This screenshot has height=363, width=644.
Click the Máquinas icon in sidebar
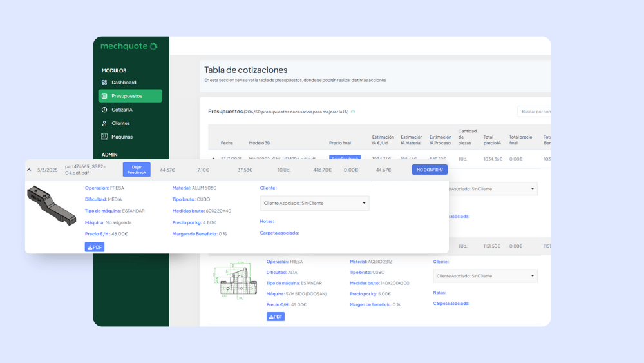point(104,137)
